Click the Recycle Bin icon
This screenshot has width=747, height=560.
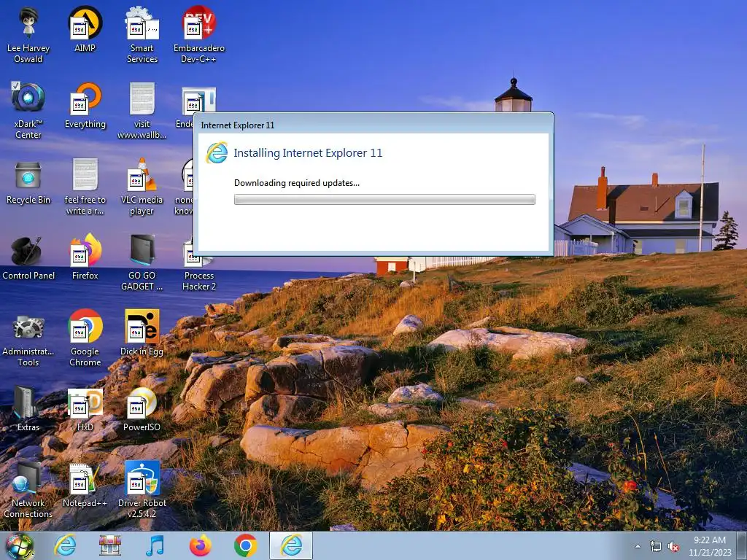point(28,182)
